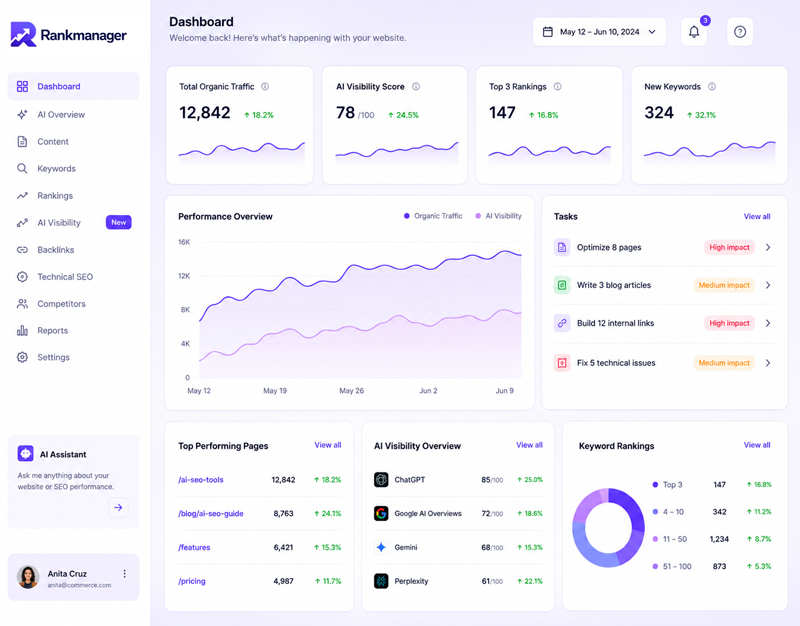The width and height of the screenshot is (800, 626).
Task: Open Competitors in the sidebar
Action: 73,304
